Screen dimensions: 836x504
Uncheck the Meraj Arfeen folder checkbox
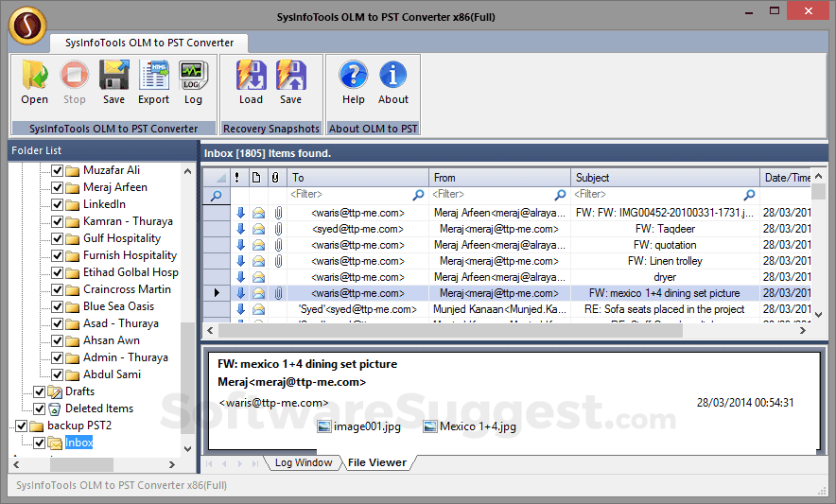tap(58, 188)
